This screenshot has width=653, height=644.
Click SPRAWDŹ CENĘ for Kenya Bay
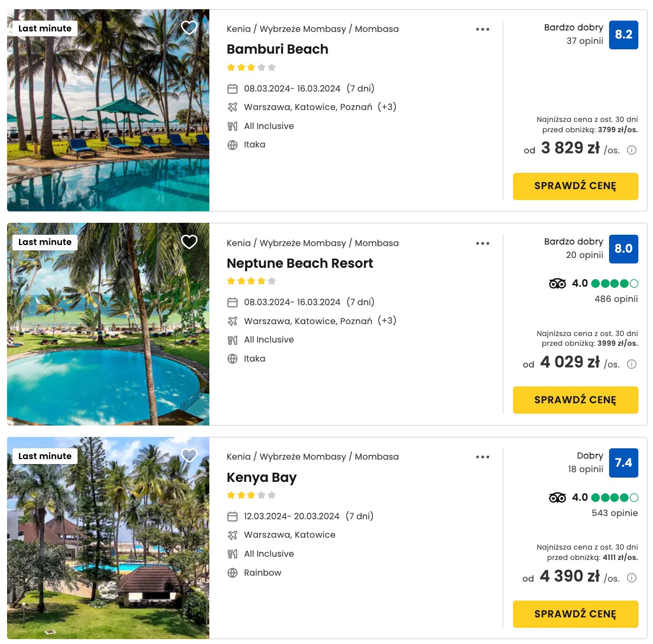pyautogui.click(x=575, y=614)
